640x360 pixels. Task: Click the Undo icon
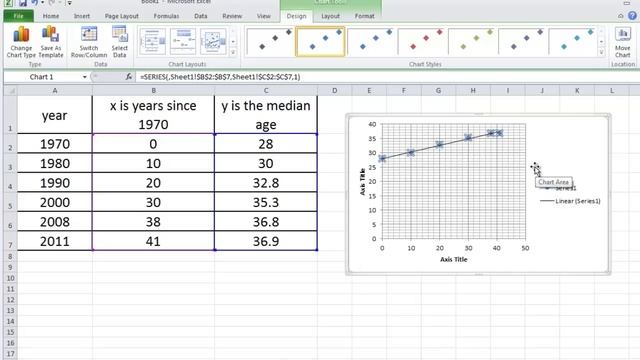tap(35, 3)
